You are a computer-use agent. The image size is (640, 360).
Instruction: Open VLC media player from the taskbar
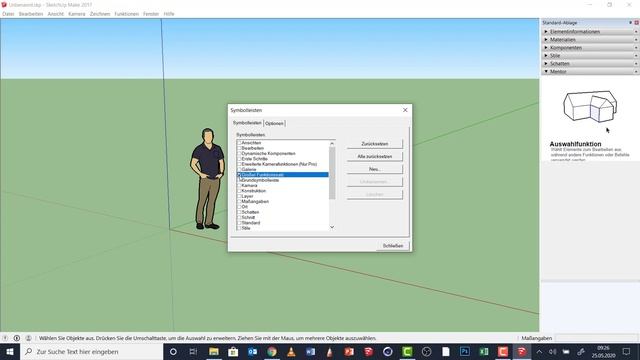[291, 351]
